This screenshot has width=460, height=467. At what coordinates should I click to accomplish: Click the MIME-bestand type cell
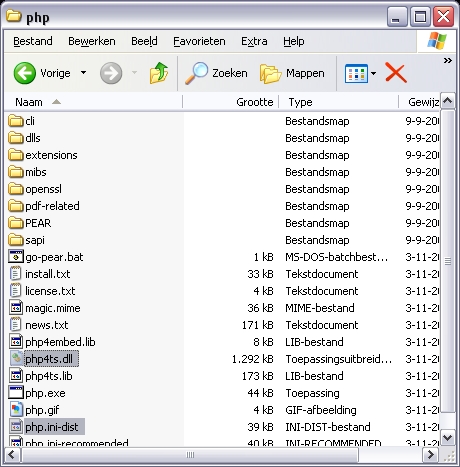(x=320, y=308)
